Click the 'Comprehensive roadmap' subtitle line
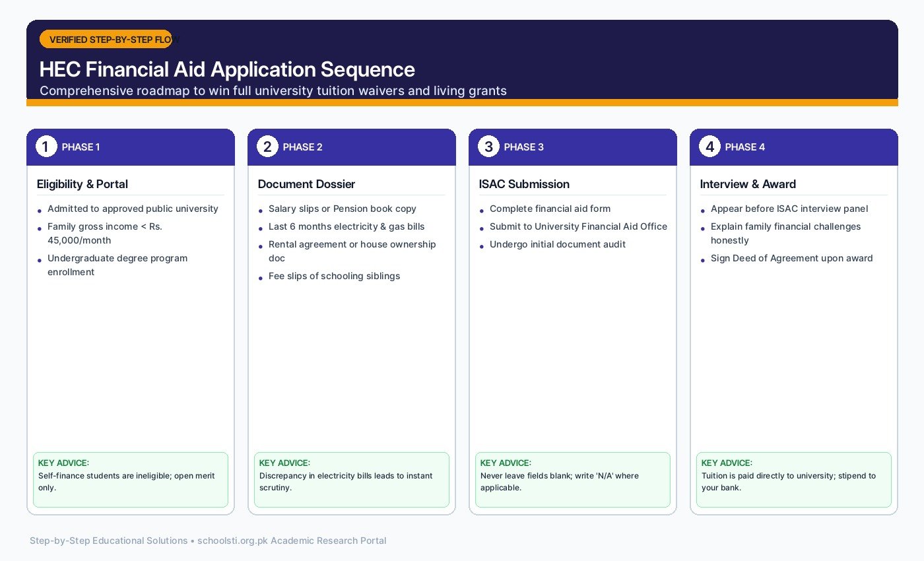924x561 pixels. pyautogui.click(x=273, y=90)
